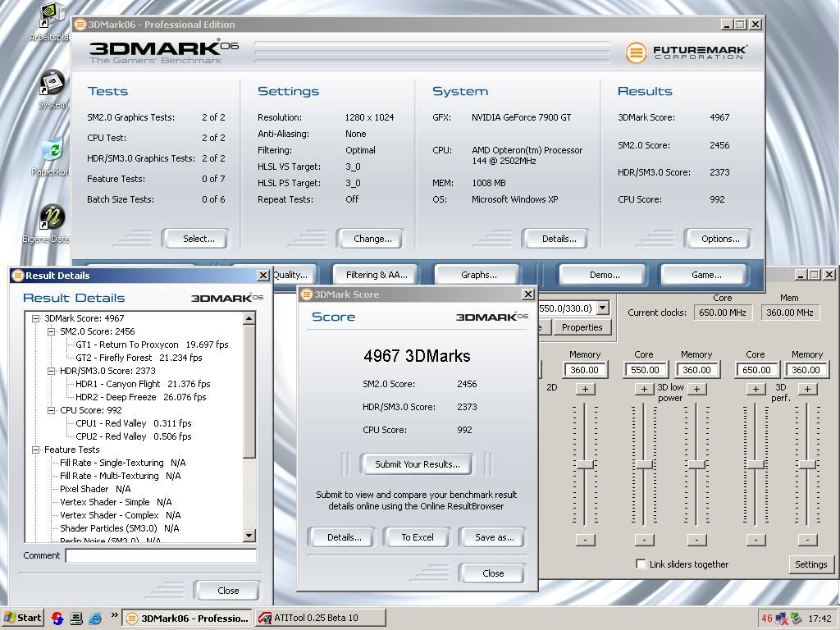840x630 pixels.
Task: Click the orange 3DMark06 title bar icon
Action: tap(80, 24)
